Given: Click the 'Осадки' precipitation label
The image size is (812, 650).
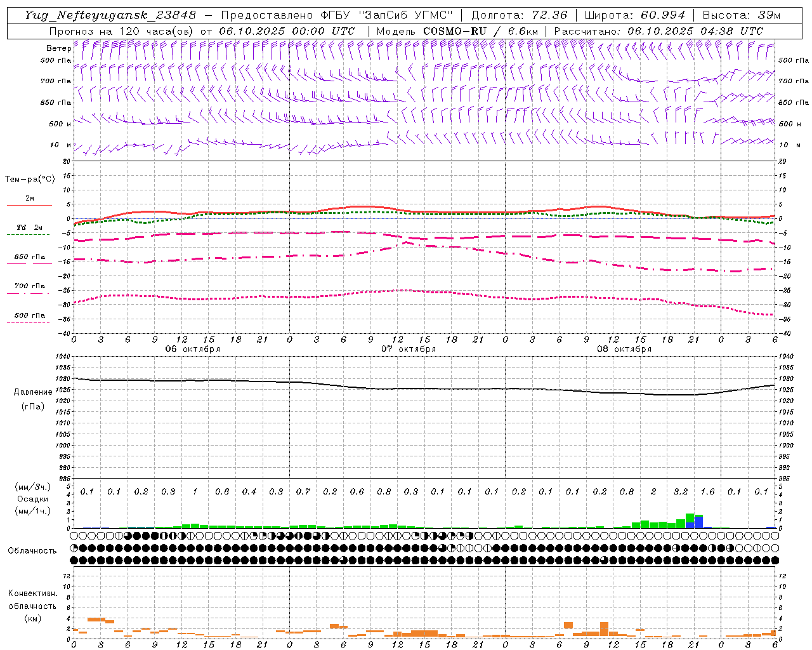Looking at the screenshot, I should pos(33,499).
